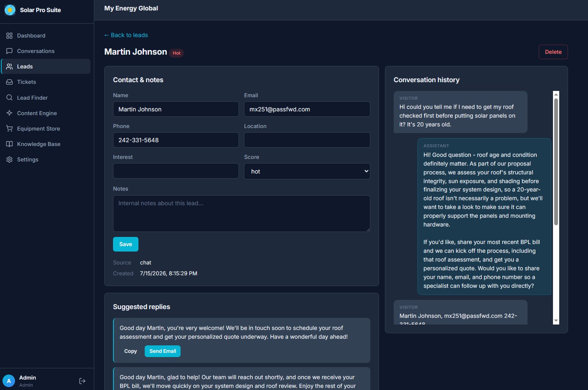Click the internal Notes text area
Screen dimensions: 588x390
[x=241, y=214]
